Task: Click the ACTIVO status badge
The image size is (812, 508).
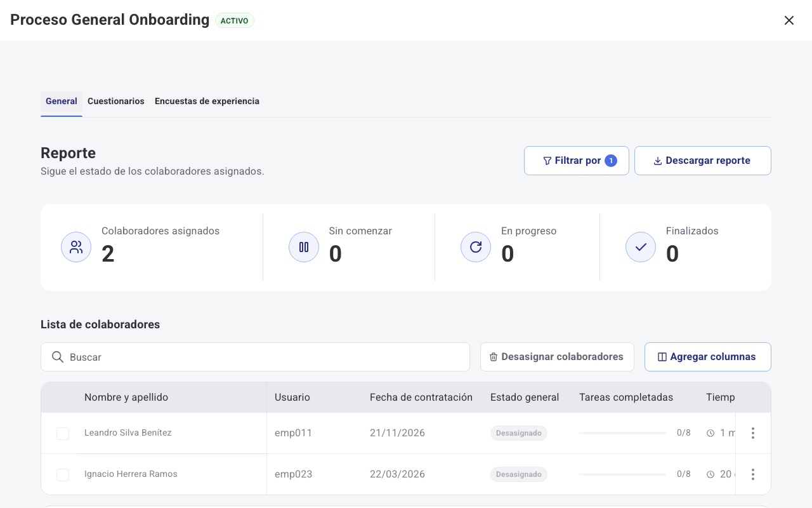Action: click(235, 20)
